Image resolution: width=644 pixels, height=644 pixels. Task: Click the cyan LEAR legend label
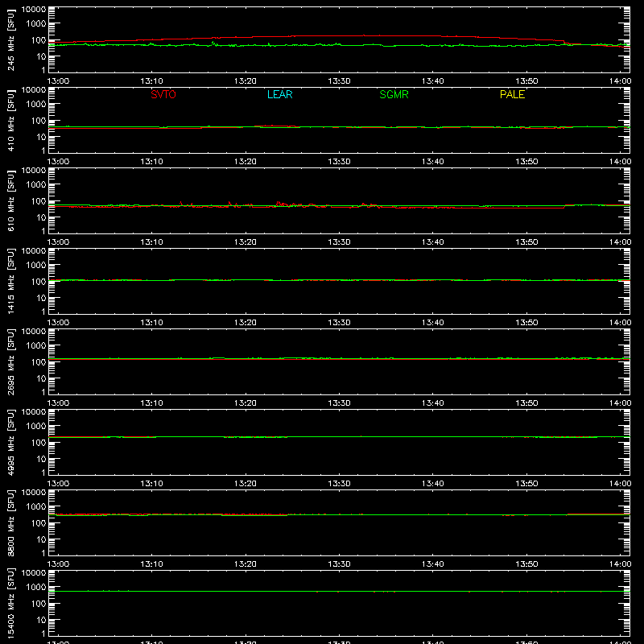pos(279,94)
